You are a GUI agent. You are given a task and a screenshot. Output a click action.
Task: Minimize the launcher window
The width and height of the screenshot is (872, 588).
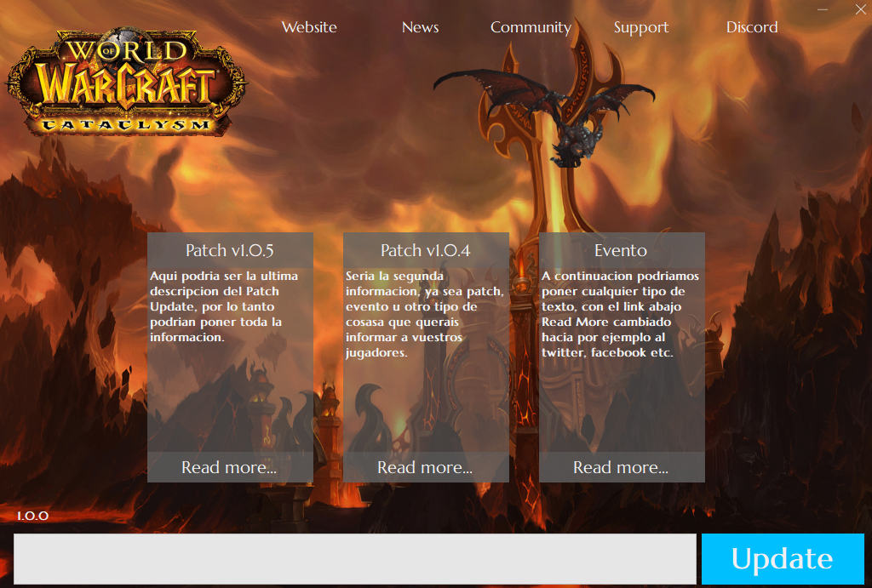point(823,9)
